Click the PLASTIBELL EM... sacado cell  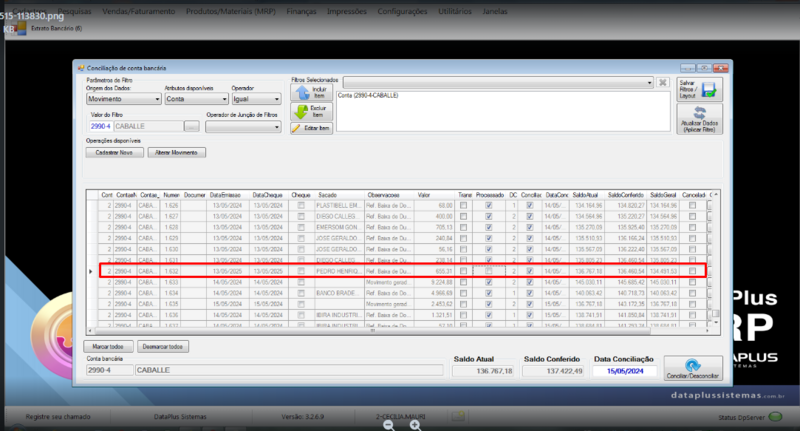coord(340,206)
